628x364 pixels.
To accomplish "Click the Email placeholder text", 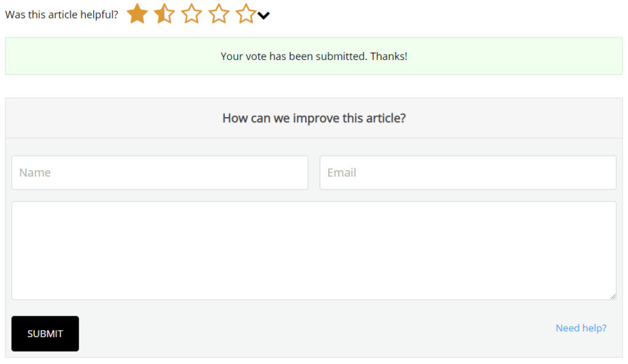I will pyautogui.click(x=342, y=172).
